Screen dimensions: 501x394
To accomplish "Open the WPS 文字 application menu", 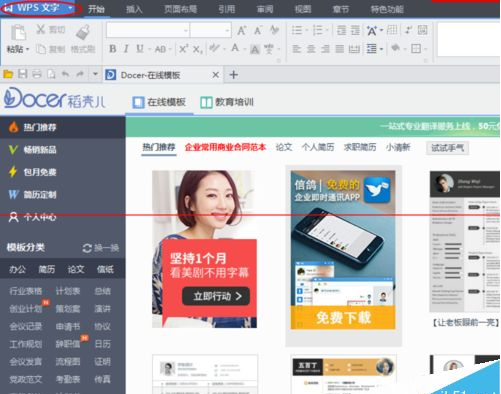I will [x=41, y=8].
